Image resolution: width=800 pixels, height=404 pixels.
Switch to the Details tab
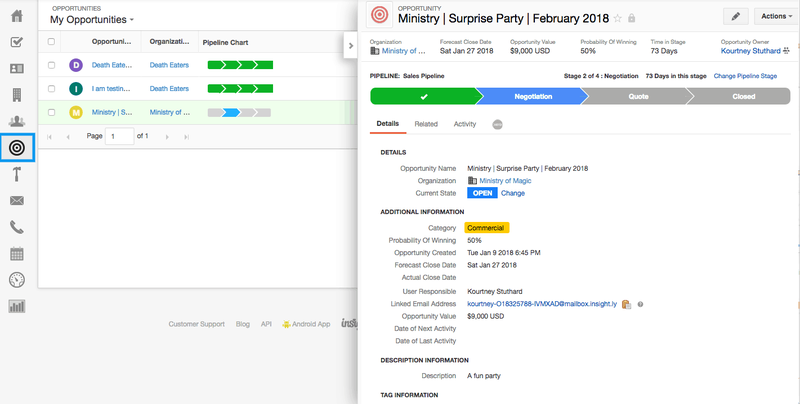point(388,124)
